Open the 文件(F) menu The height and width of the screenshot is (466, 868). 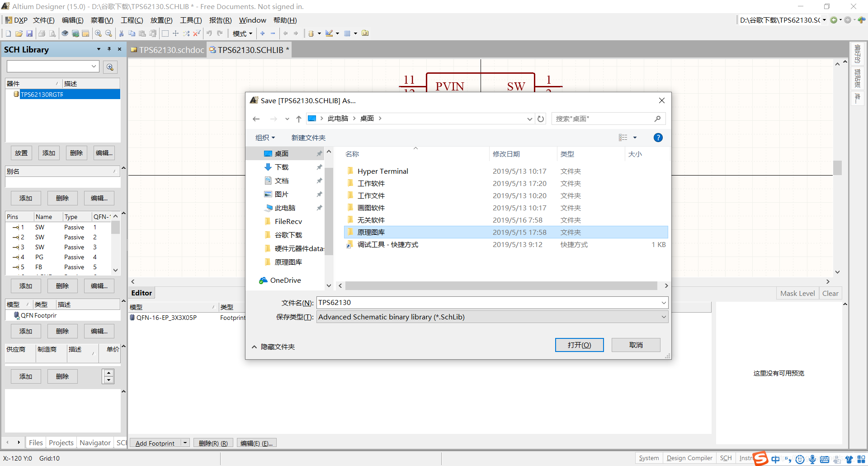(x=43, y=20)
